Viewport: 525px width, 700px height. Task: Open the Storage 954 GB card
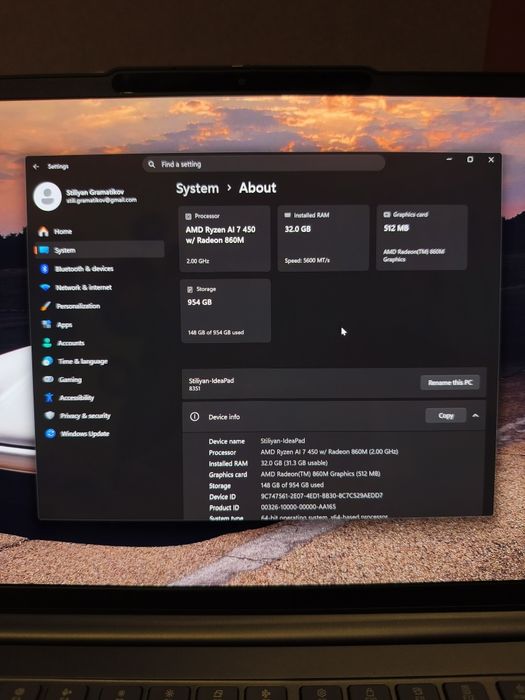click(x=225, y=311)
